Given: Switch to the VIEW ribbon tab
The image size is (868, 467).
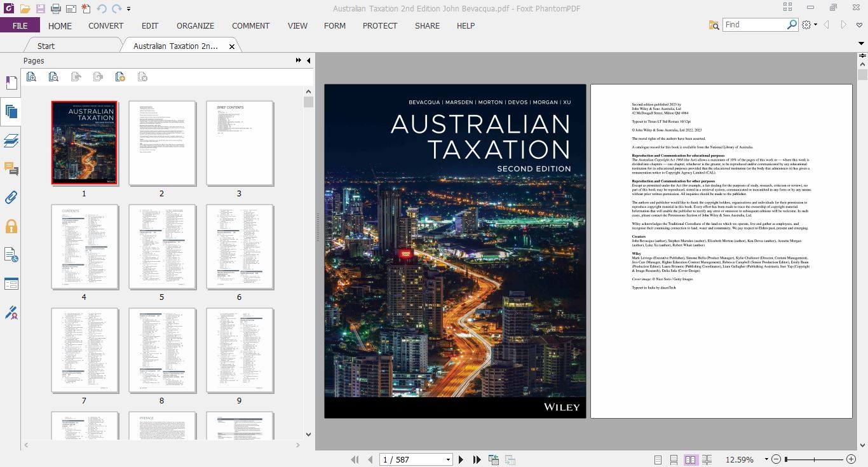Looking at the screenshot, I should point(297,25).
